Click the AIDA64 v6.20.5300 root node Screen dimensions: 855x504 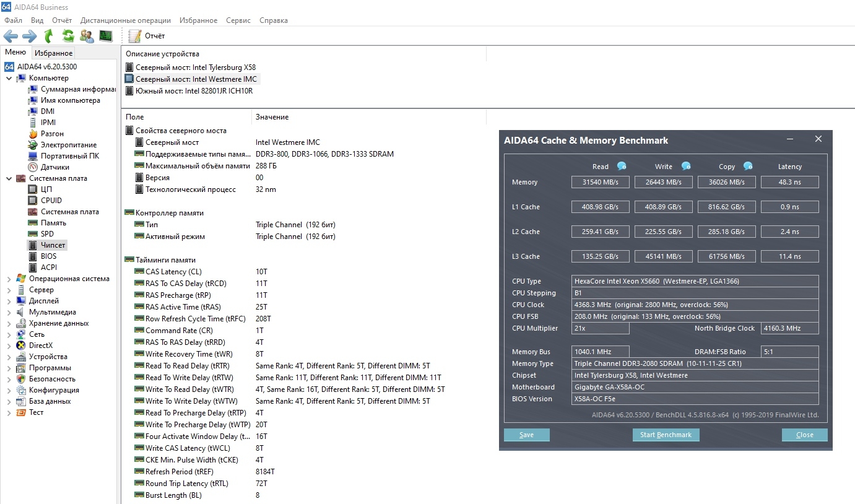(x=41, y=67)
